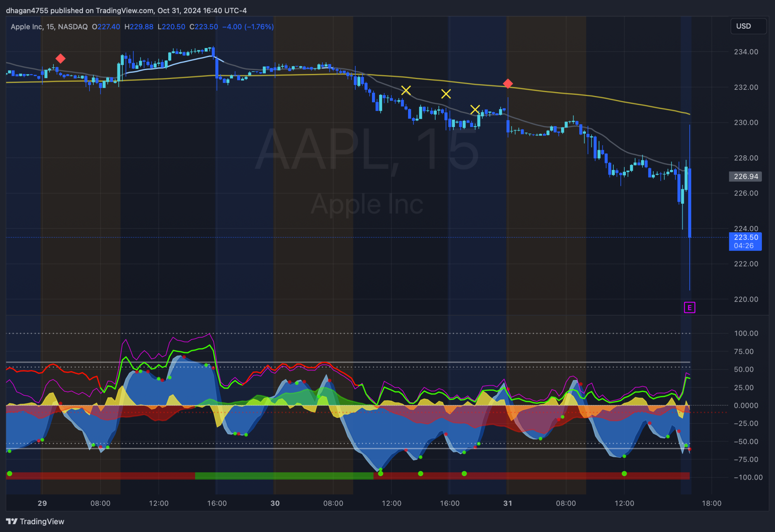Click the date label 31 on the time axis

point(508,503)
